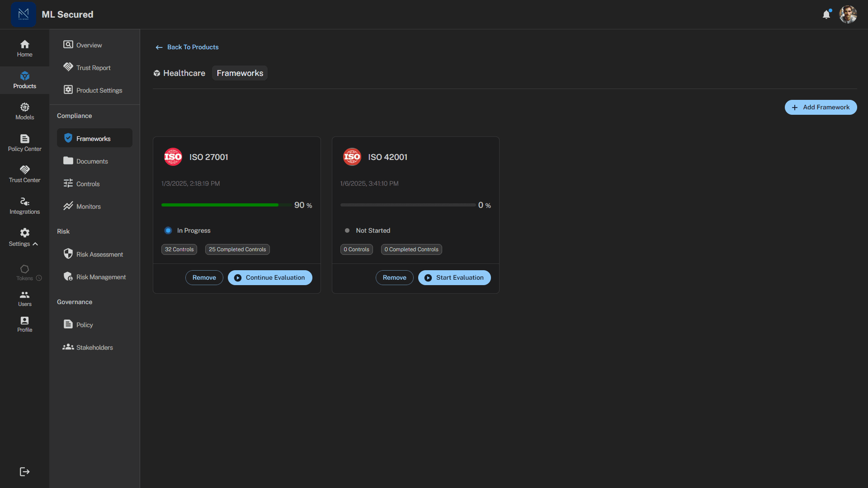Click the Add Framework button
868x488 pixels.
point(821,107)
